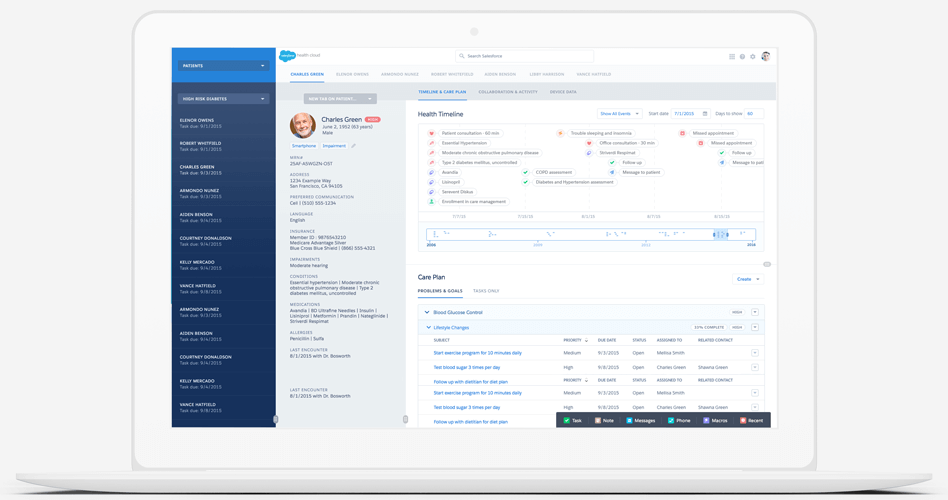The image size is (948, 500).
Task: Open the app launcher grid icon
Action: 732,57
